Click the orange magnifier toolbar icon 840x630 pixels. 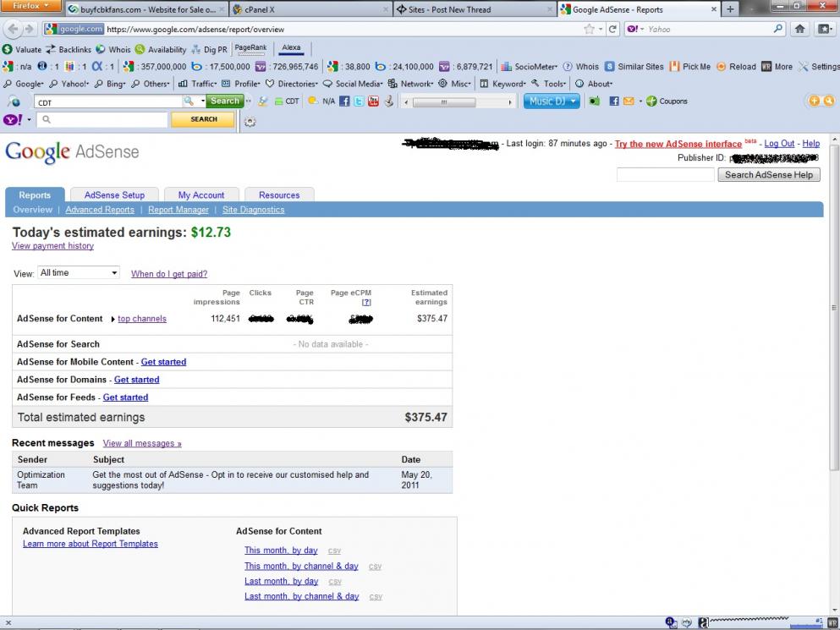tap(829, 101)
